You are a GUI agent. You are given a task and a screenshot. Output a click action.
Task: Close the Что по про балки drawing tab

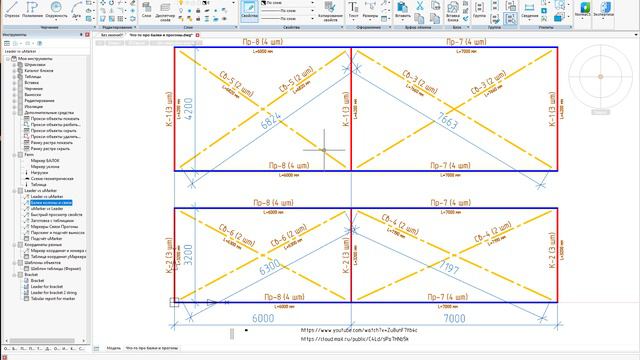198,36
